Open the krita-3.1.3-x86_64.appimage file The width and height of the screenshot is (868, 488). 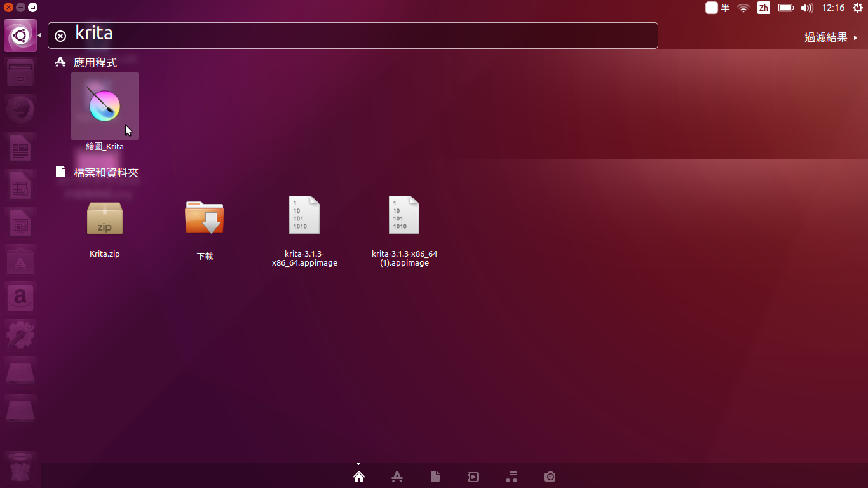pyautogui.click(x=304, y=215)
